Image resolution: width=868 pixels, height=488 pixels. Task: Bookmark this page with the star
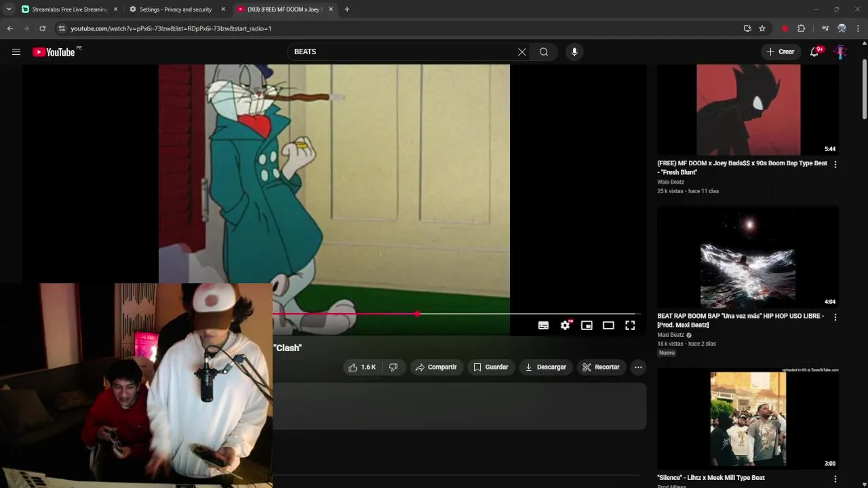(x=762, y=28)
